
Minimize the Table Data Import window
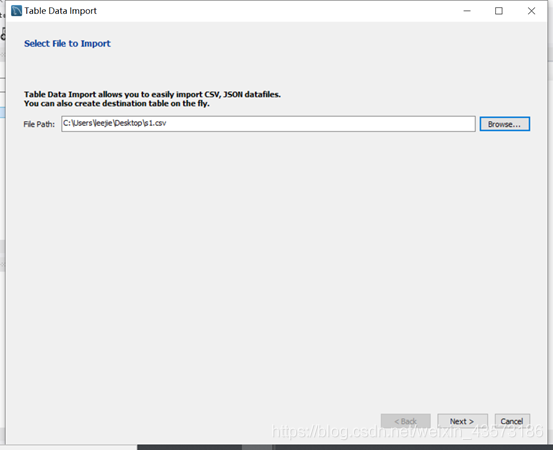(467, 11)
